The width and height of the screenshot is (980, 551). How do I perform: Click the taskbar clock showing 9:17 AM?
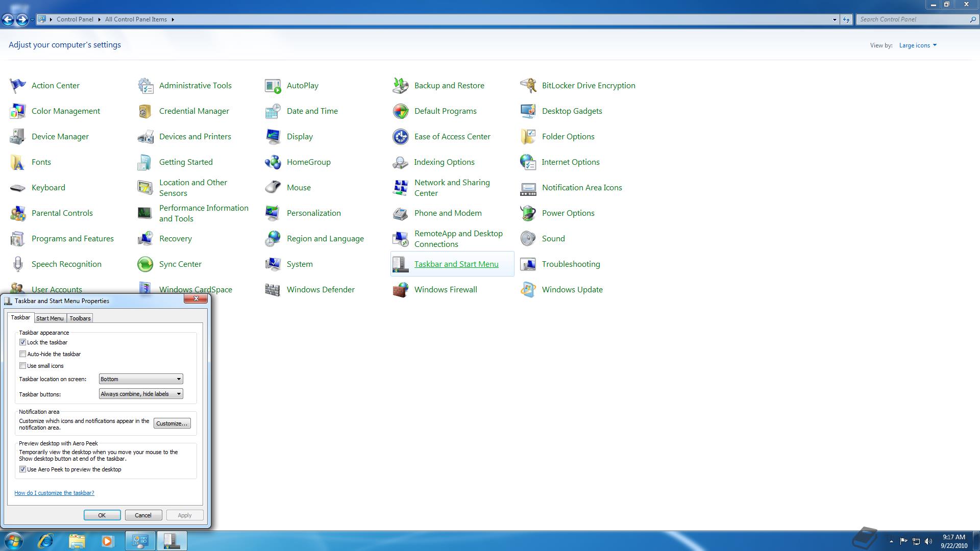pos(954,541)
